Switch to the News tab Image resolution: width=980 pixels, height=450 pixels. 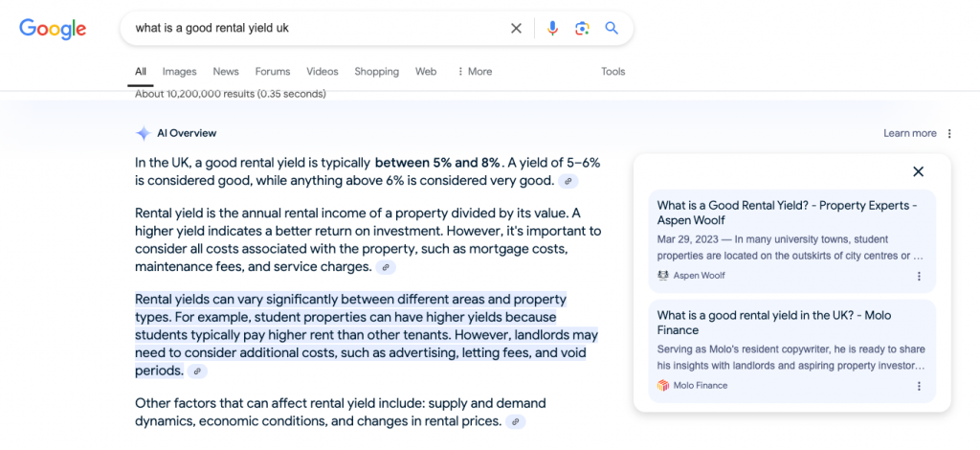pos(226,72)
